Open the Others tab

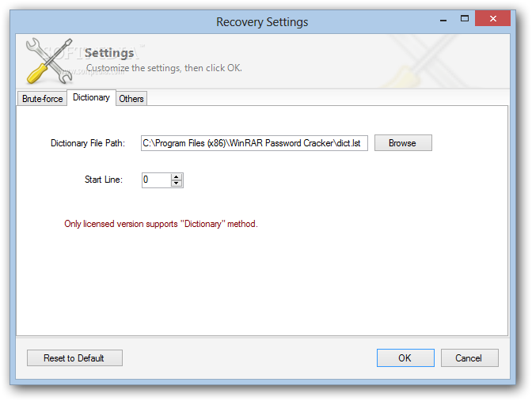coord(131,99)
